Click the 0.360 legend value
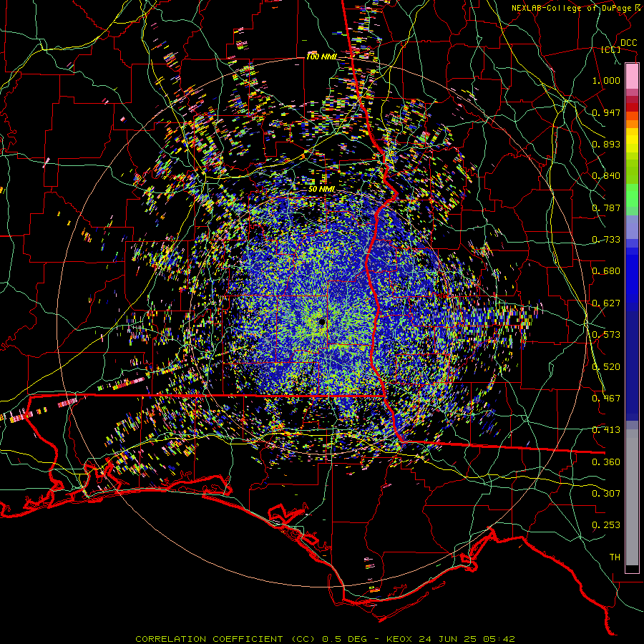 coord(606,462)
